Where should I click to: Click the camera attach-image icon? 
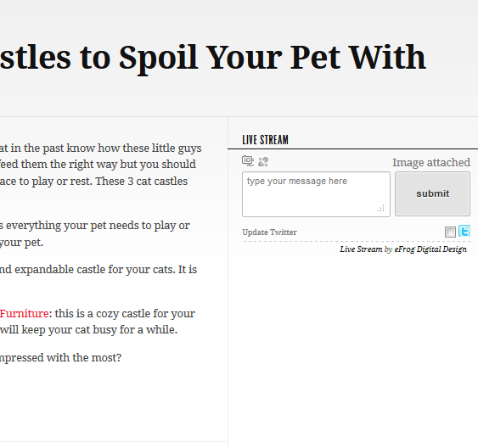click(248, 161)
